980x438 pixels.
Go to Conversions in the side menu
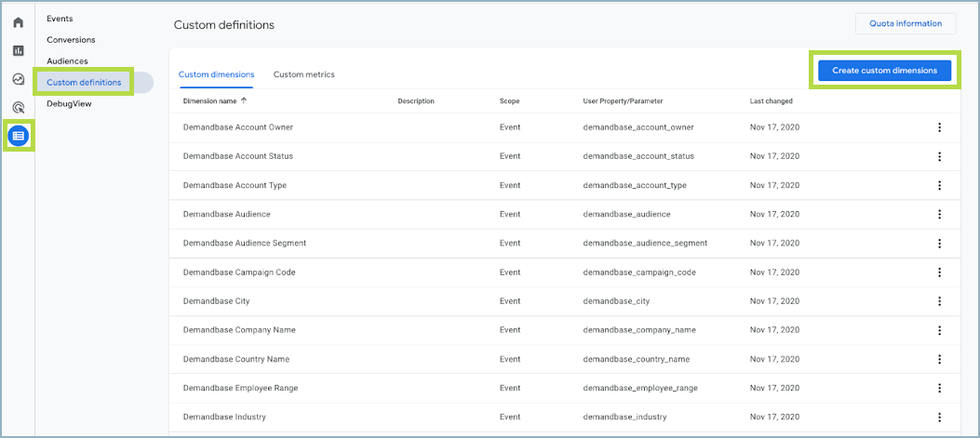coord(71,40)
